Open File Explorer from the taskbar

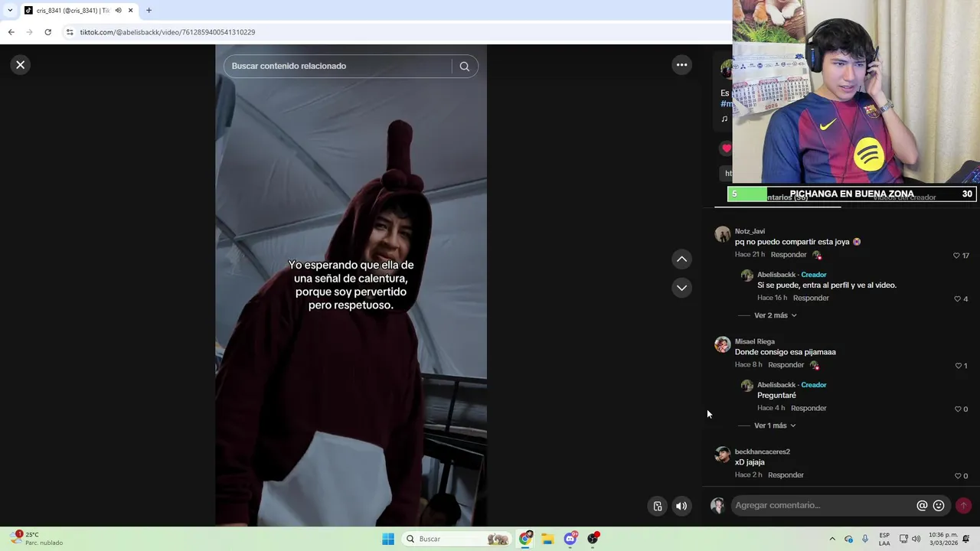547,539
